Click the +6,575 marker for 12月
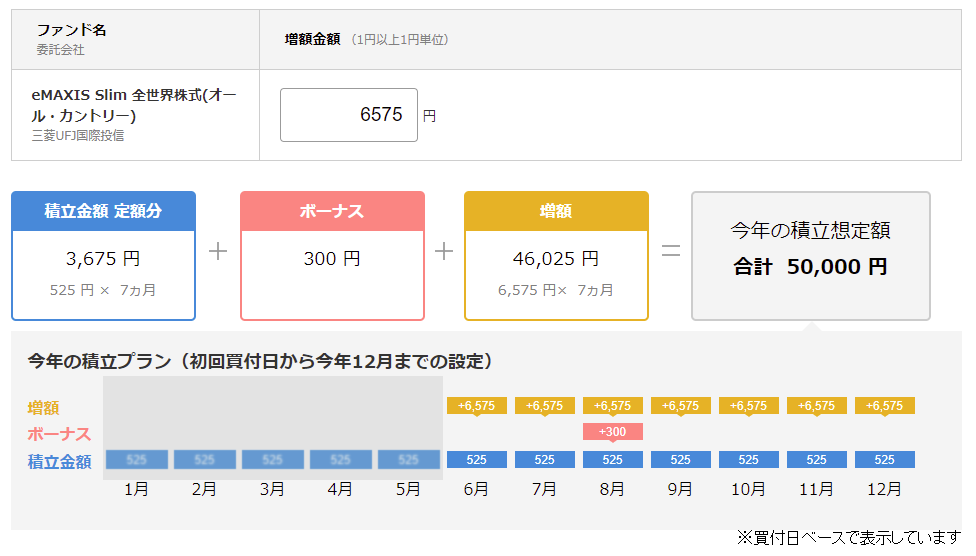976x556 pixels. pos(884,406)
